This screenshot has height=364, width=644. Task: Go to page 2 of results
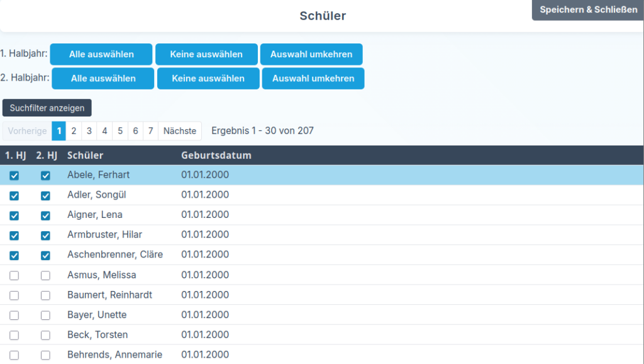[x=74, y=131]
